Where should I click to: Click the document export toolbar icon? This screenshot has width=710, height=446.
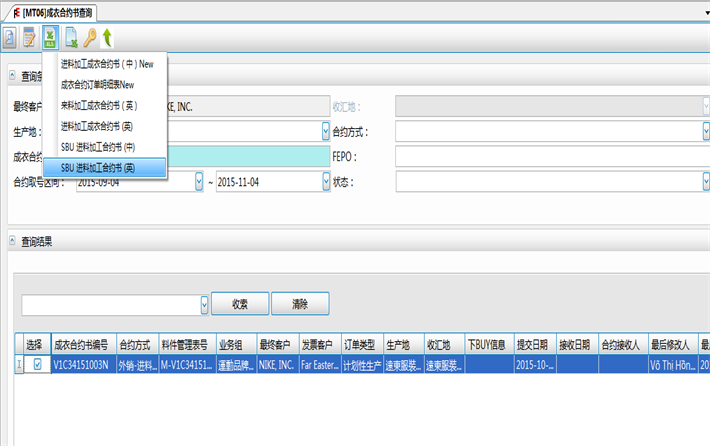click(71, 39)
